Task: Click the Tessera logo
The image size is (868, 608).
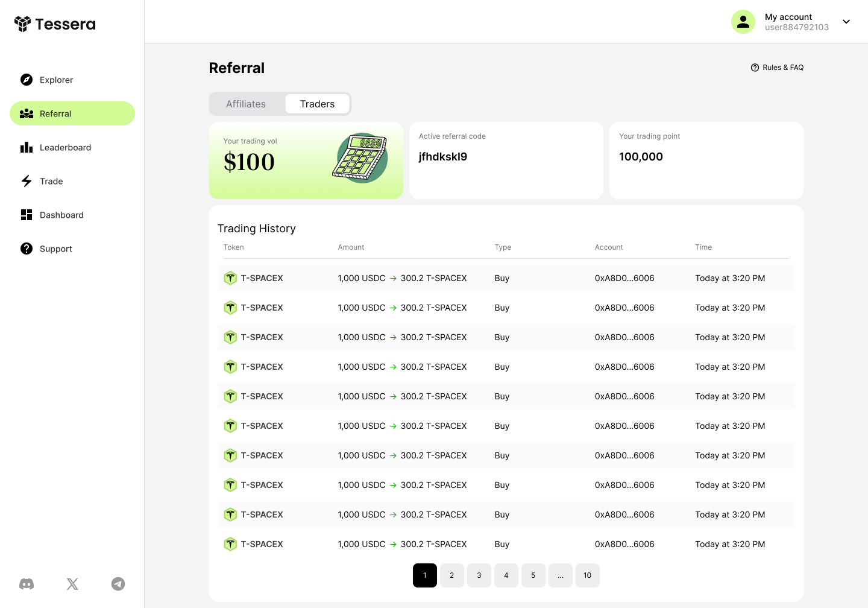Action: coord(55,24)
